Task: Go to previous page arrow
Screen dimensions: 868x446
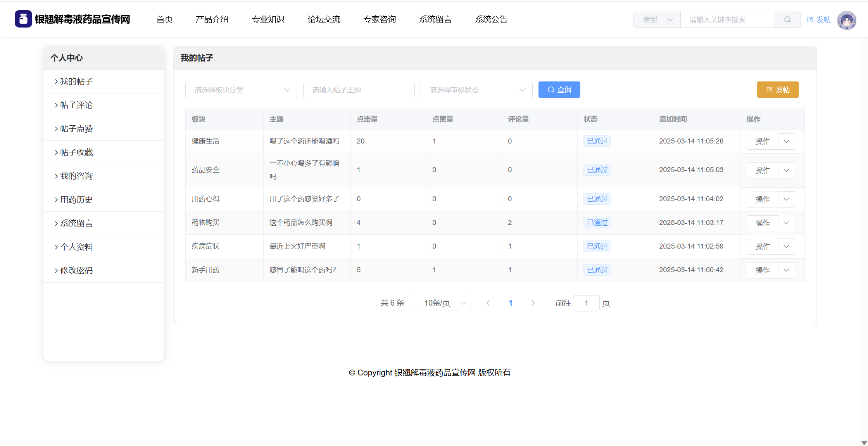Action: [x=488, y=303]
